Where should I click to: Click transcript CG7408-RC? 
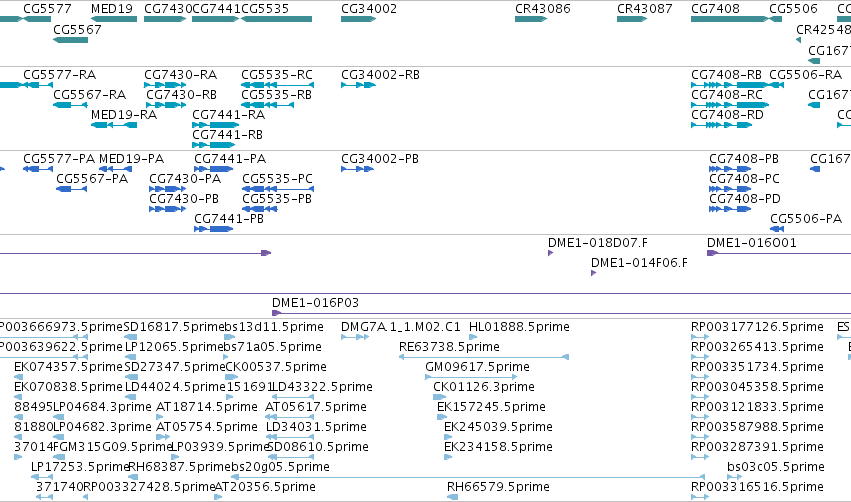[x=730, y=105]
